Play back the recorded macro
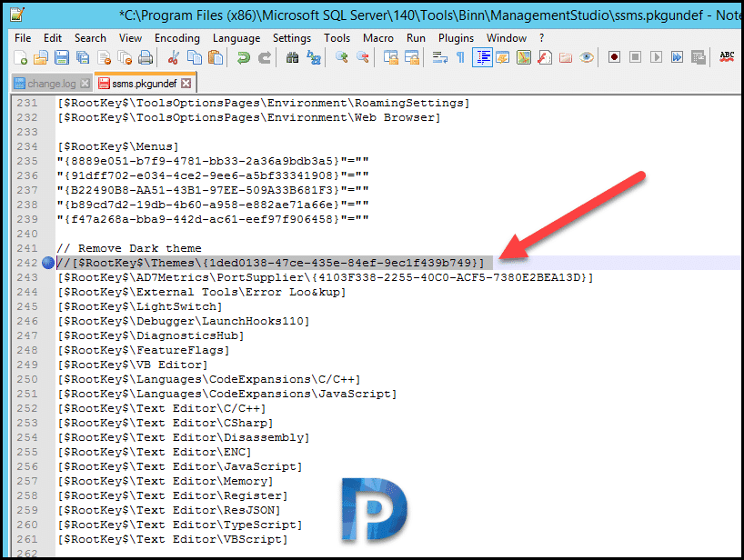The image size is (744, 560). tap(656, 57)
